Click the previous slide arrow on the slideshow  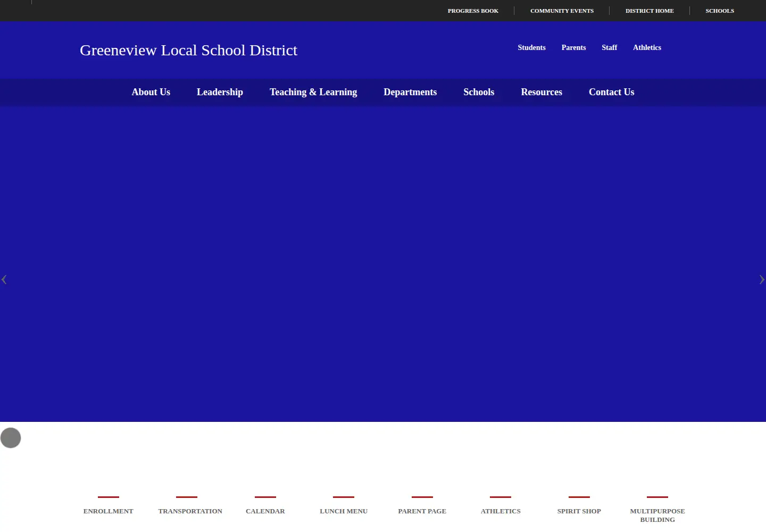pyautogui.click(x=4, y=279)
